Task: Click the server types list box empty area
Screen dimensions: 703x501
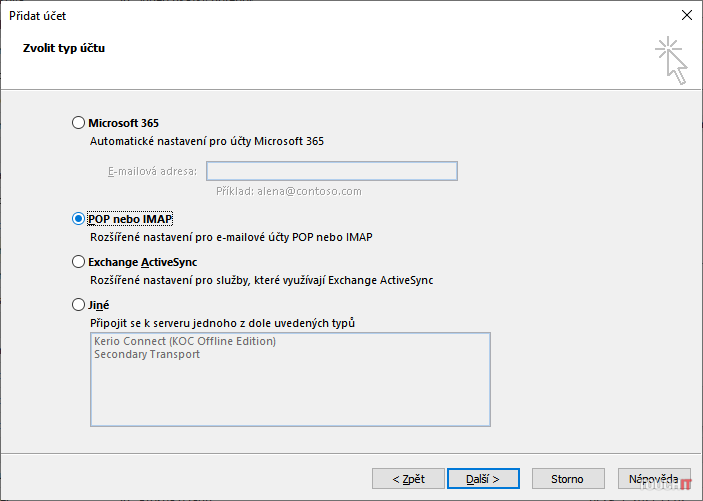Action: tap(290, 395)
